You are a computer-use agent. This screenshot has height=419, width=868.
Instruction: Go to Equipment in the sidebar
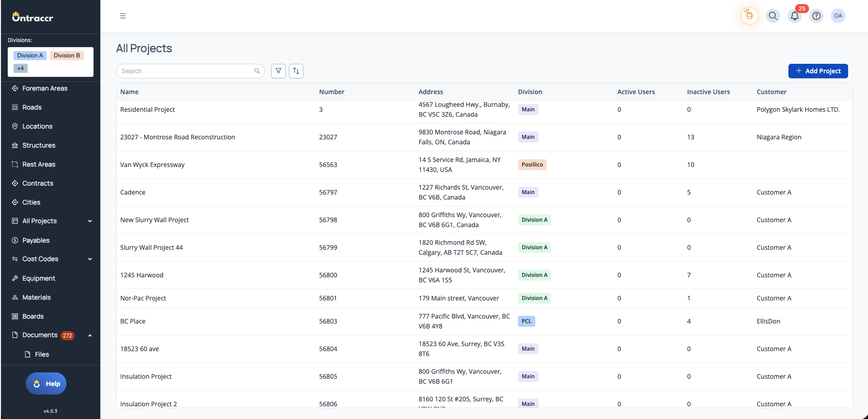click(38, 278)
